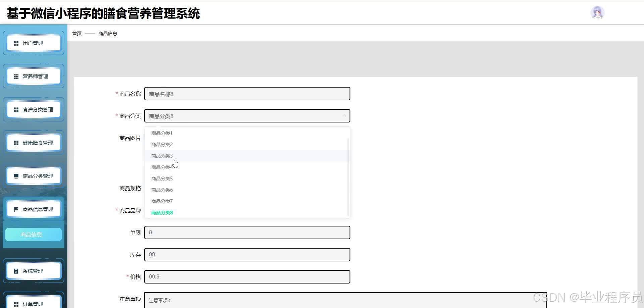Choose 商品分类5 from the dropdown list

(x=247, y=179)
